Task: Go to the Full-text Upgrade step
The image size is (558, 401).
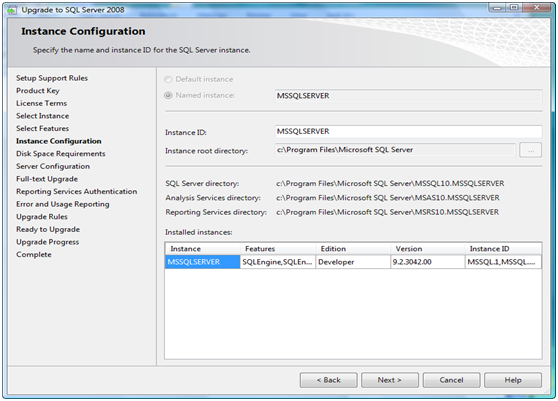Action: (x=47, y=179)
